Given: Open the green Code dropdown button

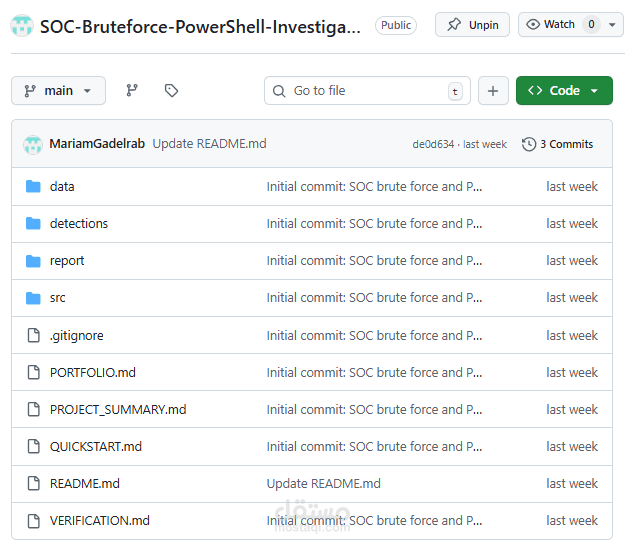Looking at the screenshot, I should click(x=564, y=91).
